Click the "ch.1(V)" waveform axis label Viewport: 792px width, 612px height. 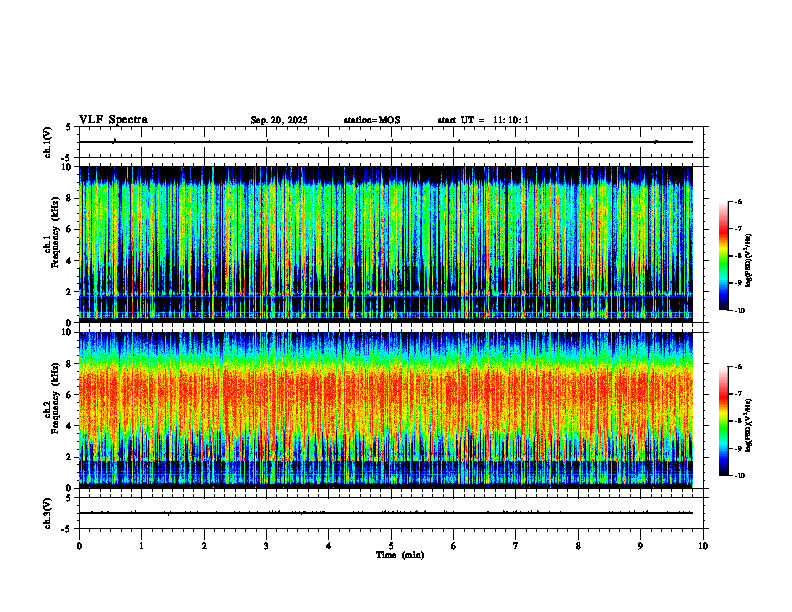click(48, 142)
